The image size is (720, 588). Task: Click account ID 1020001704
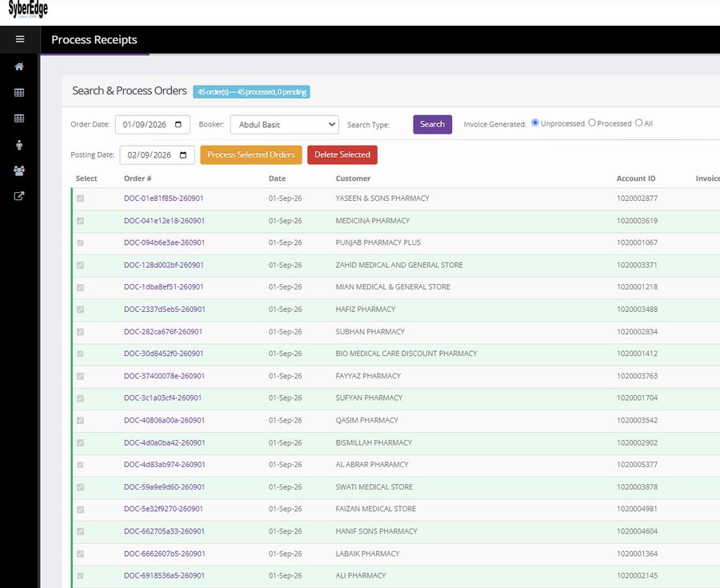coord(637,398)
